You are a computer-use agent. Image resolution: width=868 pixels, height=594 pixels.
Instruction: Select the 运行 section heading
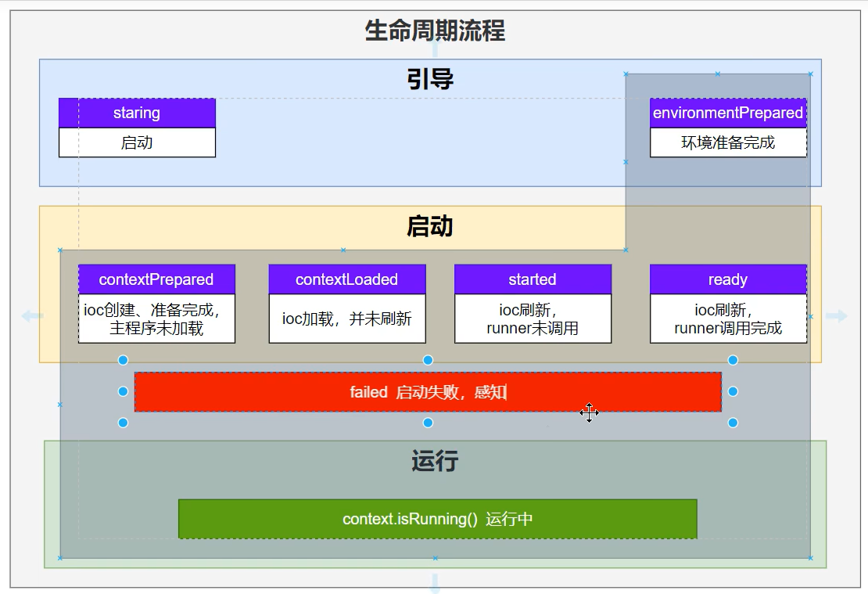pyautogui.click(x=435, y=461)
